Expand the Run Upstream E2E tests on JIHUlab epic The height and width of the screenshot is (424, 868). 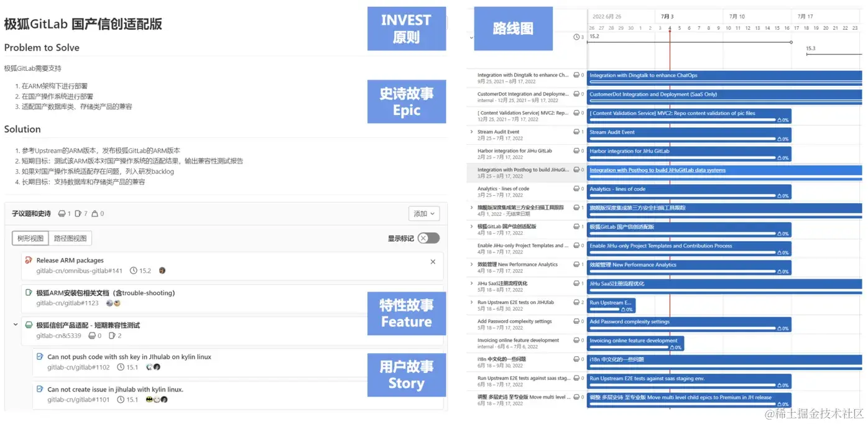471,303
